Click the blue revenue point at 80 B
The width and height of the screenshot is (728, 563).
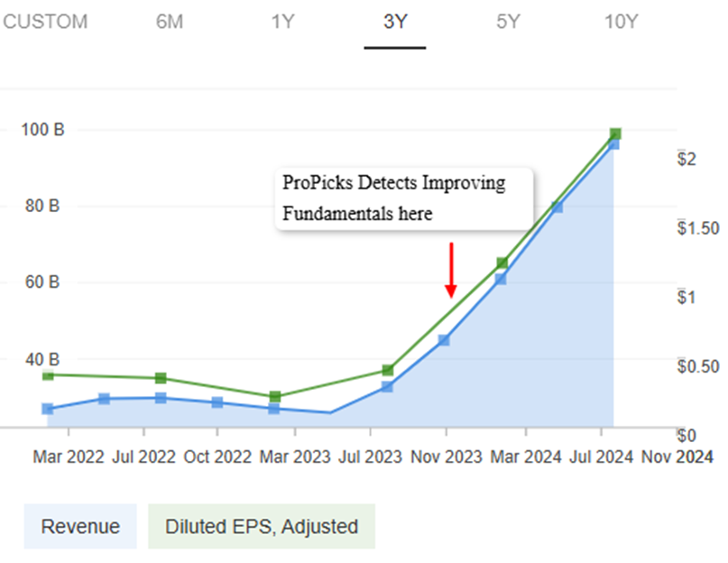(558, 208)
